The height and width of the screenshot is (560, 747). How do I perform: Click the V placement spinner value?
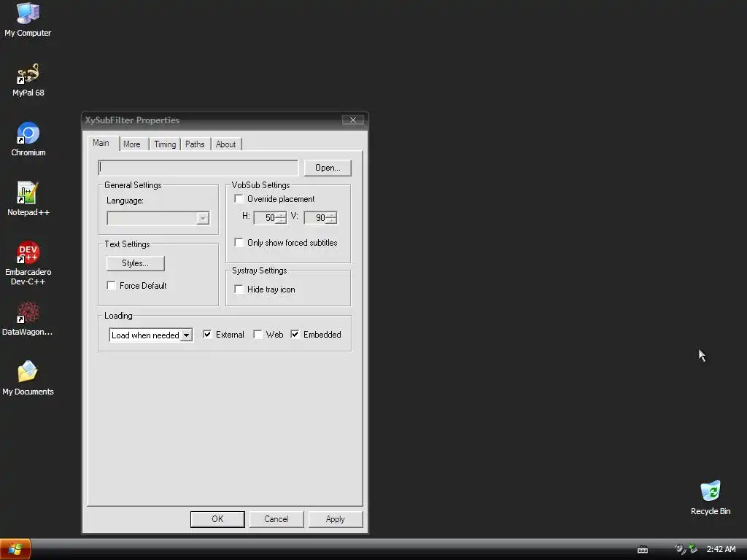point(320,217)
